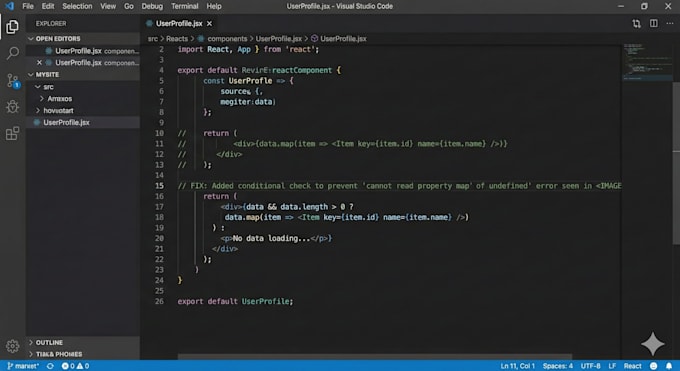Click the market branch indicator in status bar

click(23, 366)
